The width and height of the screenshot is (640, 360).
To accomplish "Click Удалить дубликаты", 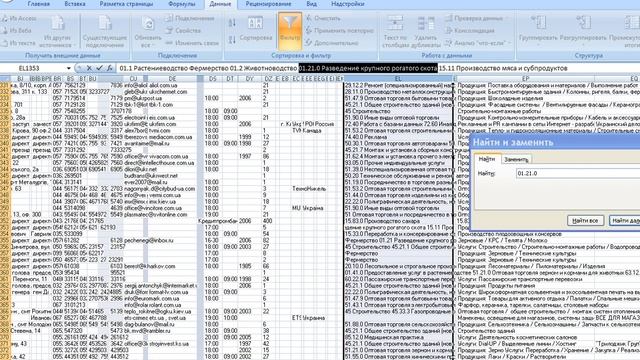I will coord(425,32).
